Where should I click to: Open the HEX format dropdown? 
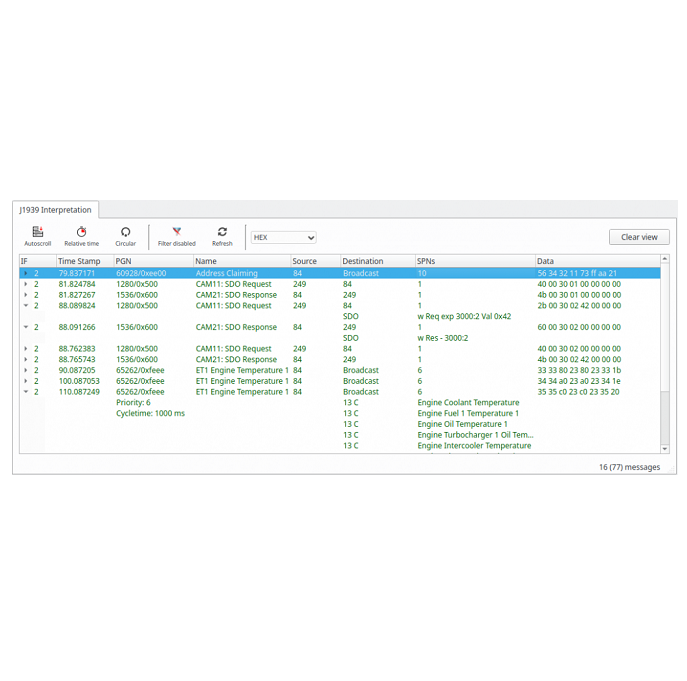284,238
